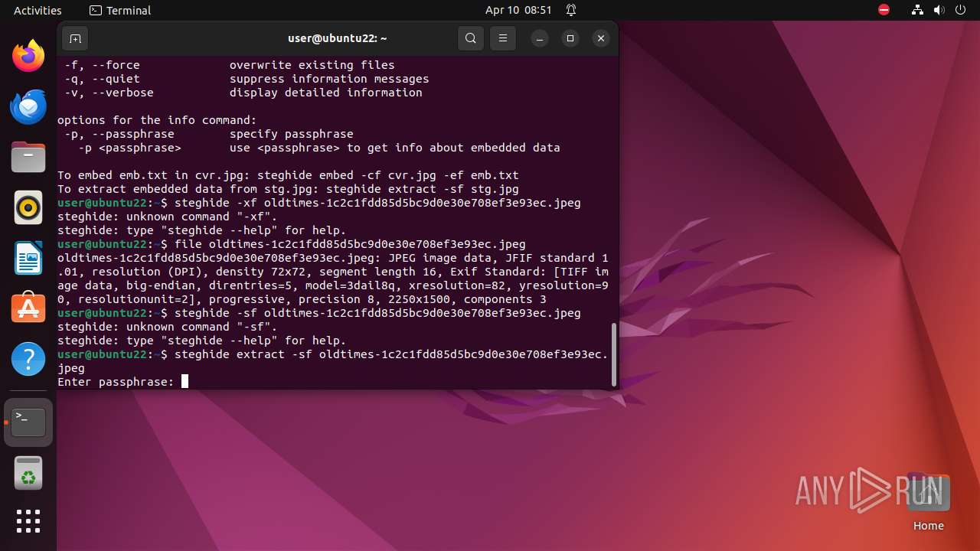Open the Help icon in the dock
This screenshot has width=980, height=551.
click(x=28, y=358)
